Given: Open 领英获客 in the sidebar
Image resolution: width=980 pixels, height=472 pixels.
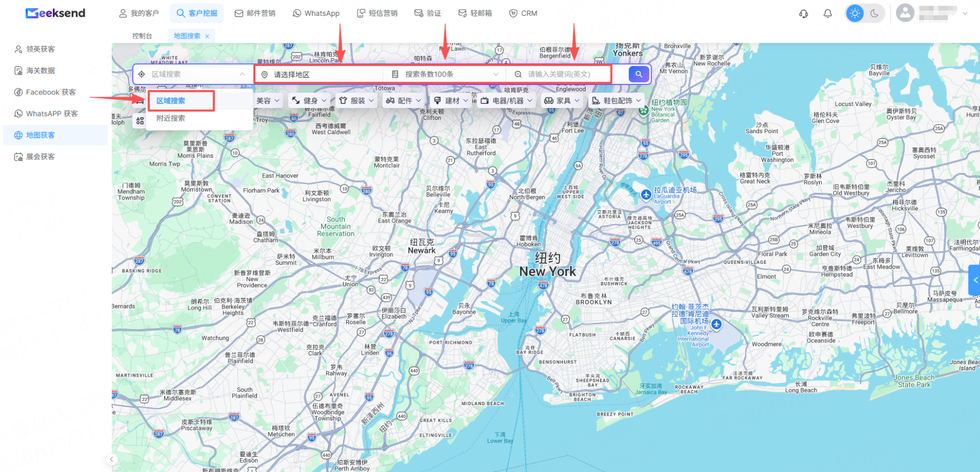Looking at the screenshot, I should pyautogui.click(x=55, y=49).
